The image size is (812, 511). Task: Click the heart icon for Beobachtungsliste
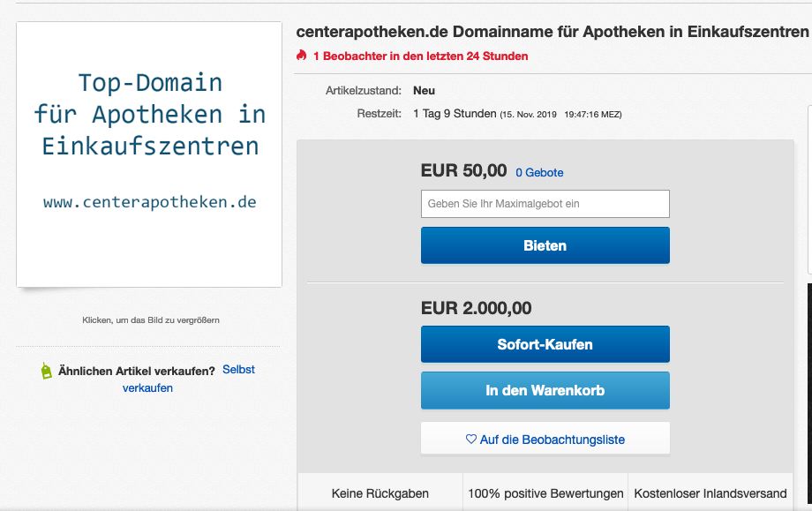pyautogui.click(x=471, y=439)
